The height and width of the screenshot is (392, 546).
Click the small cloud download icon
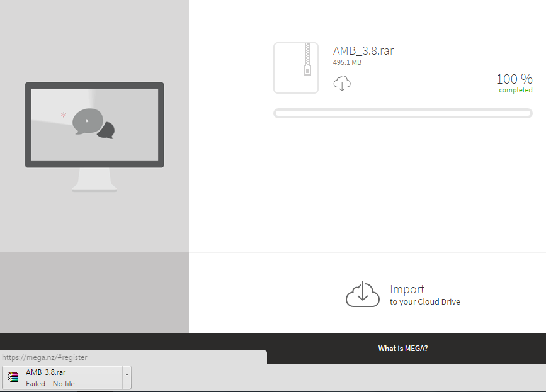coord(342,83)
